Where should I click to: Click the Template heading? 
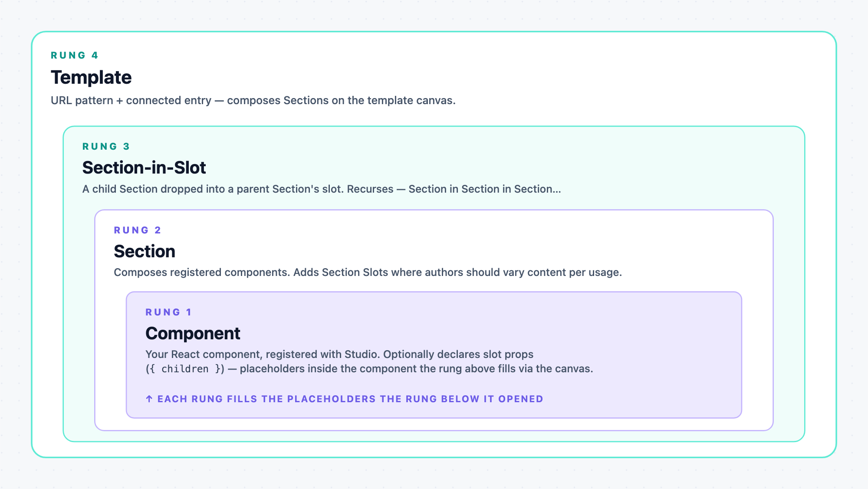click(x=91, y=77)
